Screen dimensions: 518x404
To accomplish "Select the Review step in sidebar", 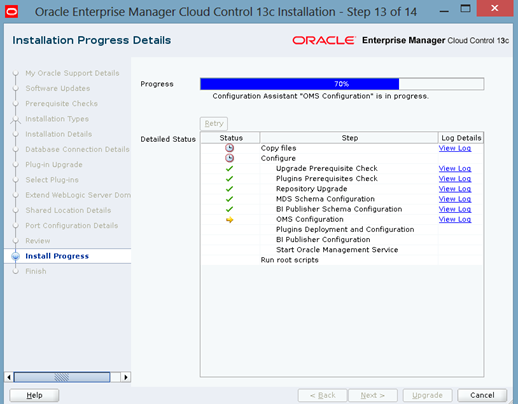I will (x=38, y=241).
